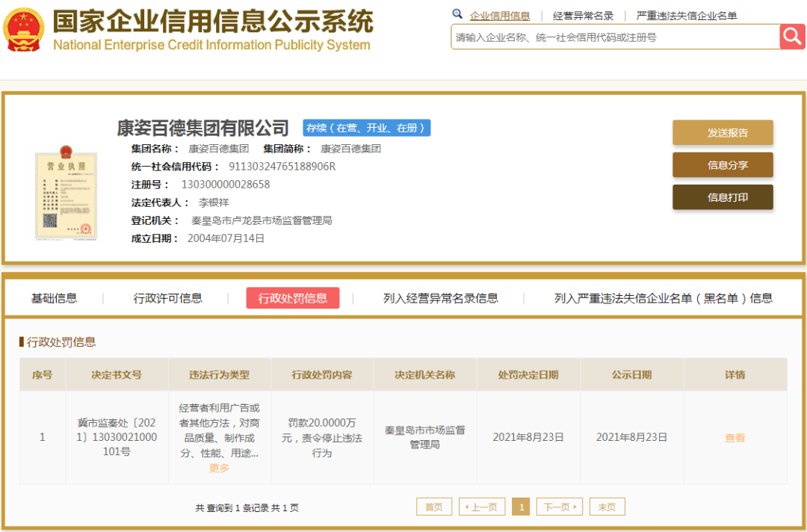Click the 处罚决定日期 value 2021年8月23日
Viewport: 807px width, 532px height.
(528, 437)
